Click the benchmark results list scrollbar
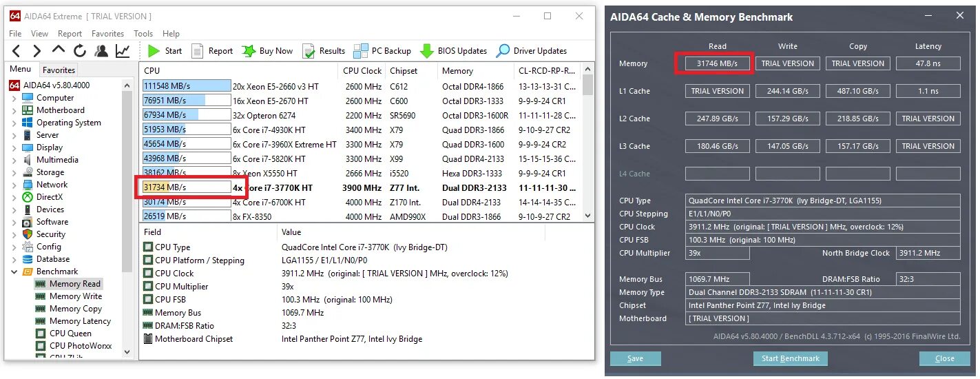Screen dimensions: 980x379 click(x=587, y=138)
